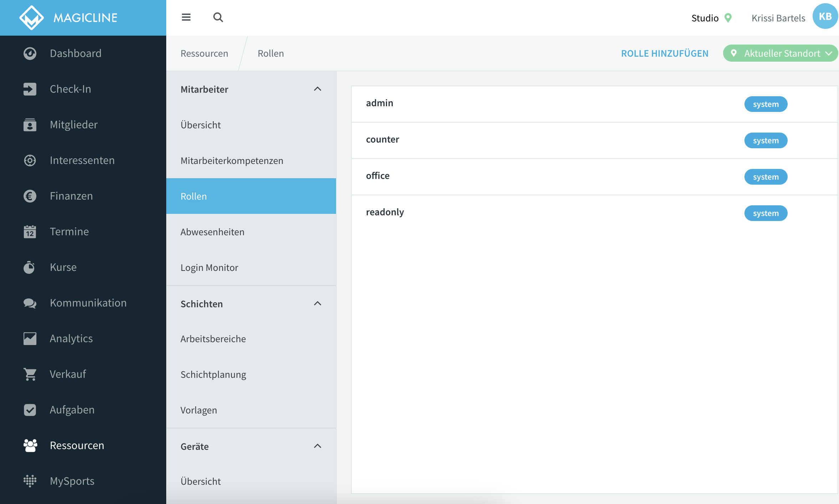Click the Ressourcen breadcrumb link
This screenshot has height=504, width=839.
[x=204, y=53]
